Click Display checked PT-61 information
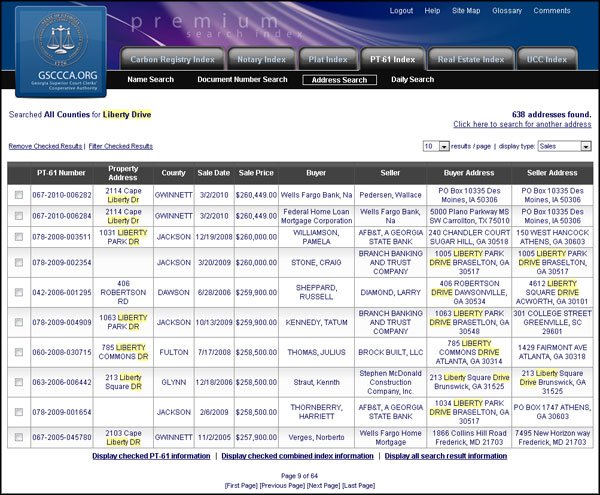This screenshot has width=600, height=495. (x=151, y=456)
